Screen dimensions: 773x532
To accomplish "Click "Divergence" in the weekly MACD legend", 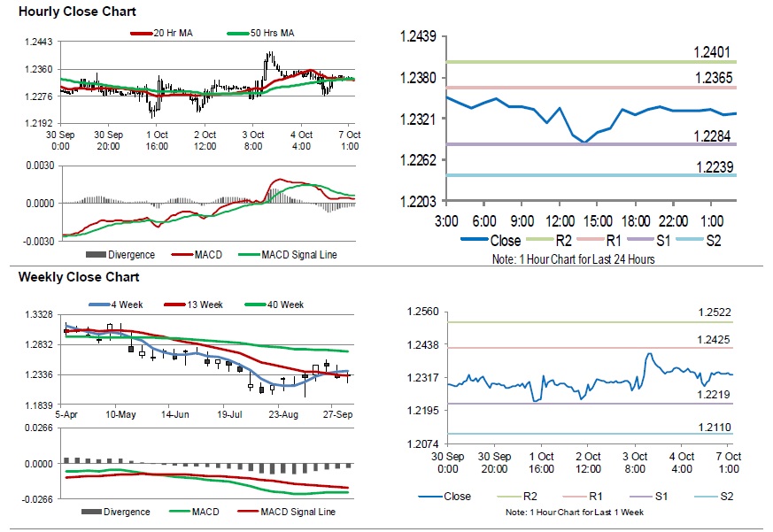I will pyautogui.click(x=127, y=512).
